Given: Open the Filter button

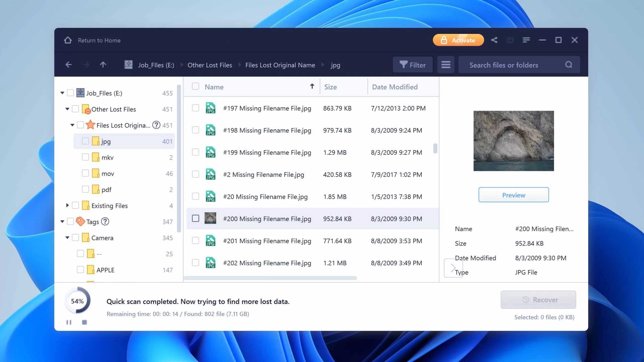Looking at the screenshot, I should point(413,65).
